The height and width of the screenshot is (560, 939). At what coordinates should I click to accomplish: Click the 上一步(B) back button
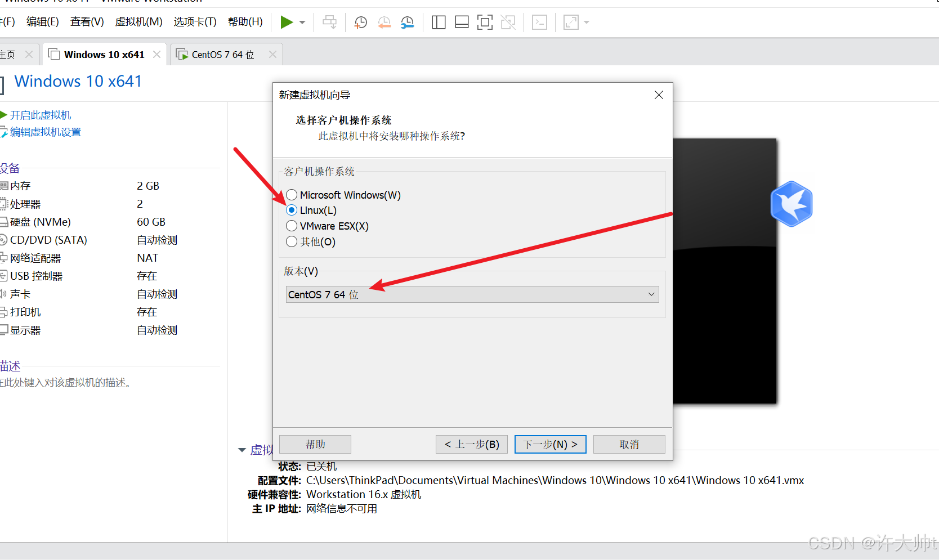[x=472, y=444]
